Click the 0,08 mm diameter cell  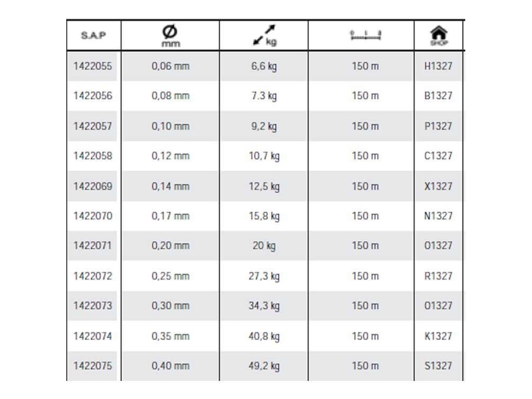170,96
